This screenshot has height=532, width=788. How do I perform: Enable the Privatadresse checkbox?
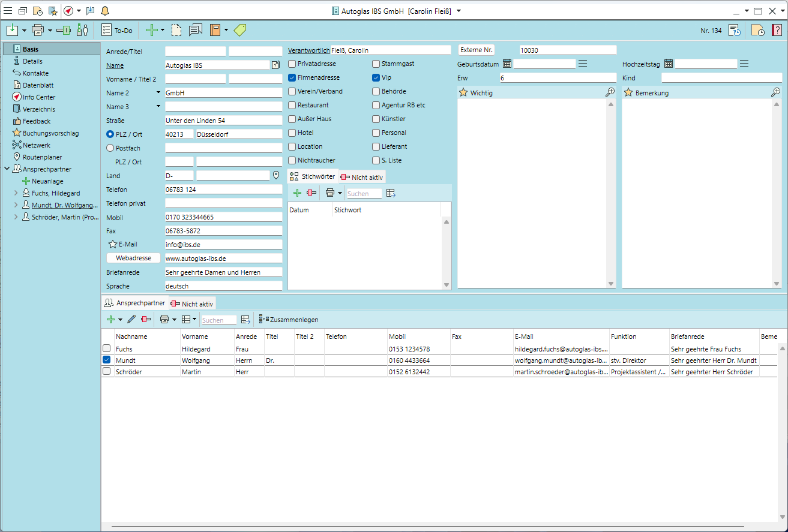pos(292,64)
